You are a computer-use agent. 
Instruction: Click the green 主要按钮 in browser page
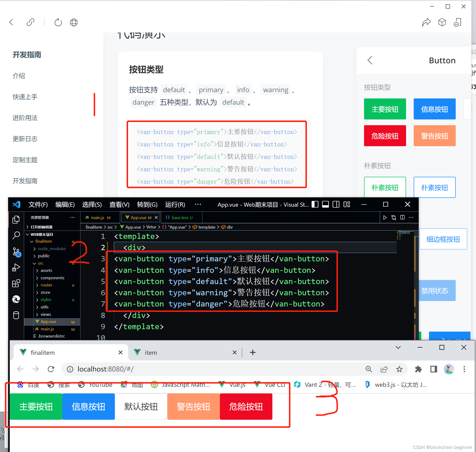point(36,407)
